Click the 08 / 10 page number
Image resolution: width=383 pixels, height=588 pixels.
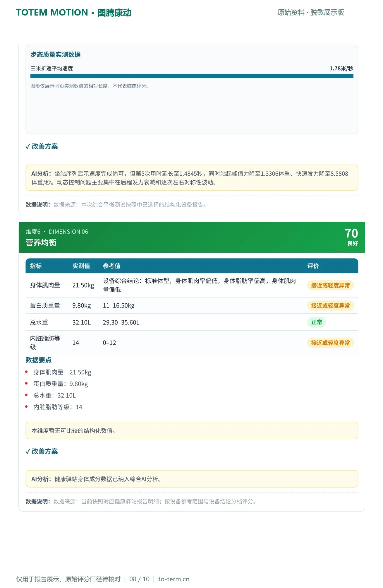coord(139,579)
